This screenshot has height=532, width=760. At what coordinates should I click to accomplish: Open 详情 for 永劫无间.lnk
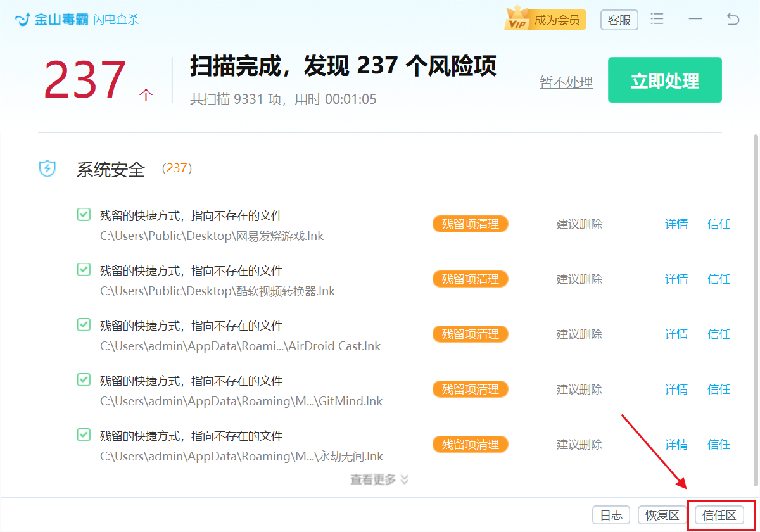point(676,445)
